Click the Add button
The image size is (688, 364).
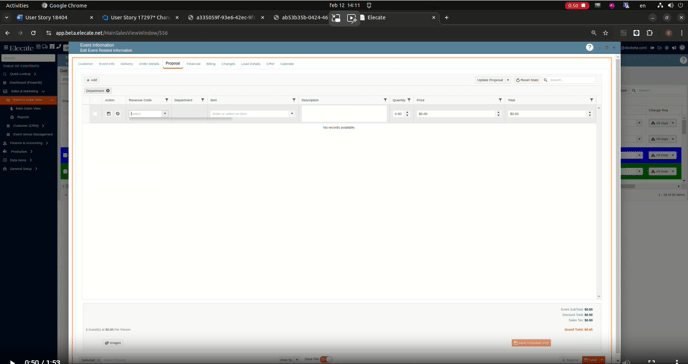coord(92,80)
